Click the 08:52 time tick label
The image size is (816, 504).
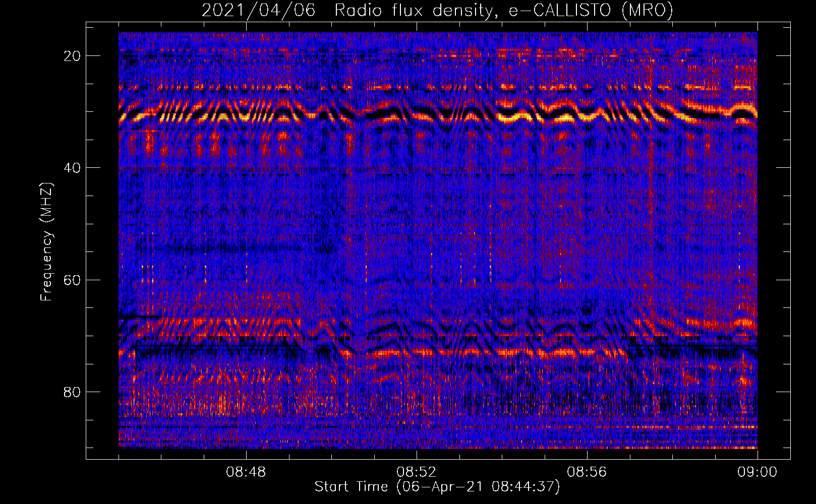click(x=417, y=472)
